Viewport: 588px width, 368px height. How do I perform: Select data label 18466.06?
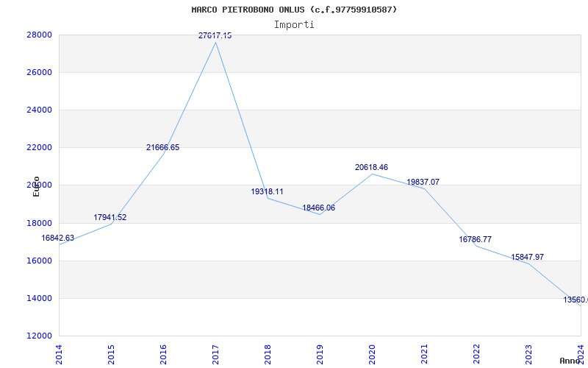click(319, 208)
